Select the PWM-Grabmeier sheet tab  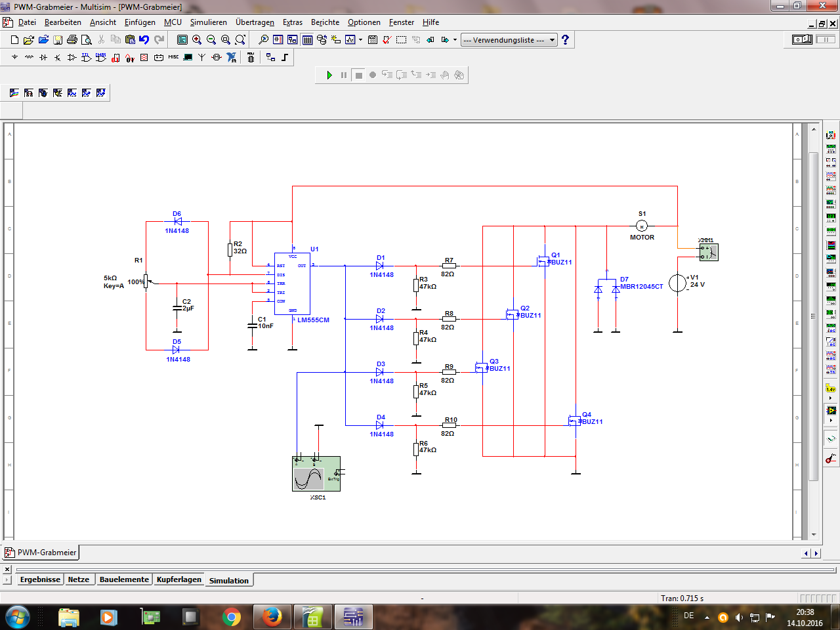[41, 553]
